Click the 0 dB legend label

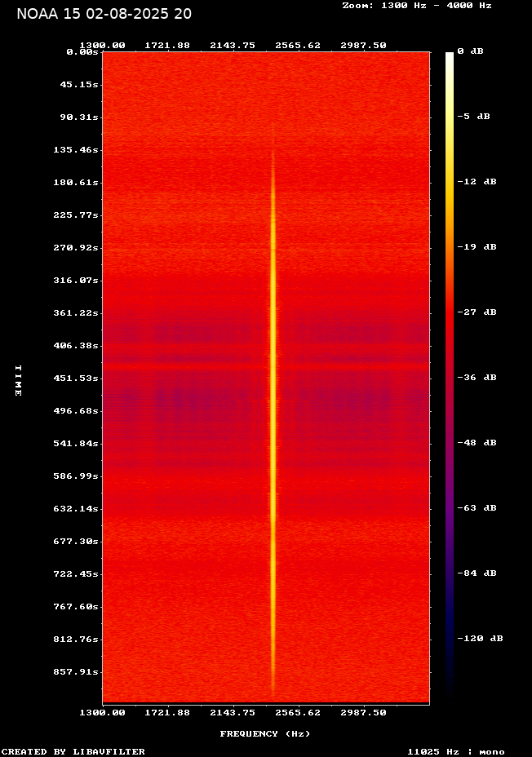coord(470,51)
